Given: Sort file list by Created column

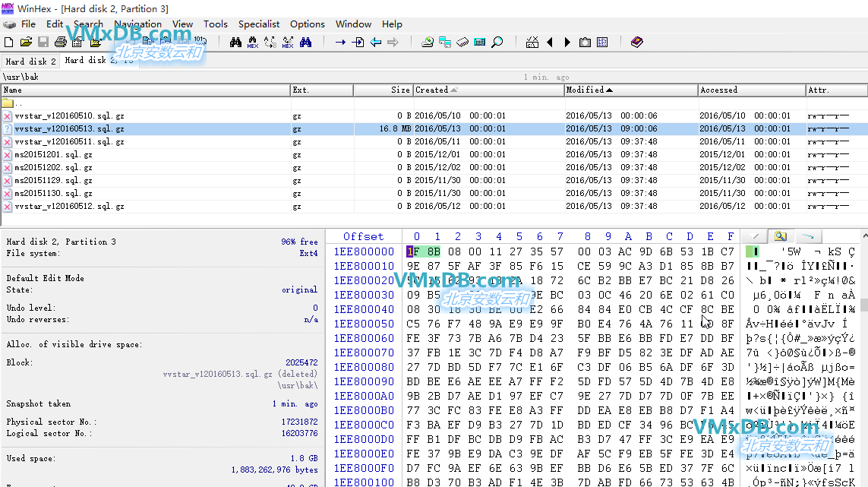Looking at the screenshot, I should coord(489,90).
